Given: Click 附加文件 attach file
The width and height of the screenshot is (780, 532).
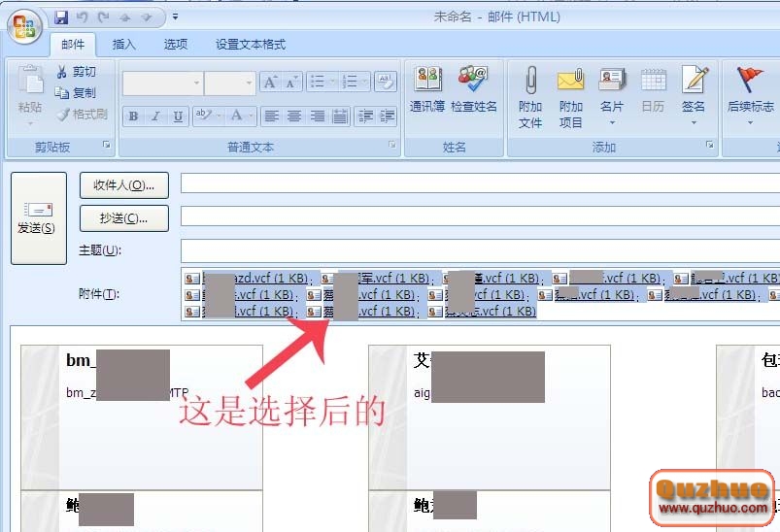Looking at the screenshot, I should click(x=530, y=97).
